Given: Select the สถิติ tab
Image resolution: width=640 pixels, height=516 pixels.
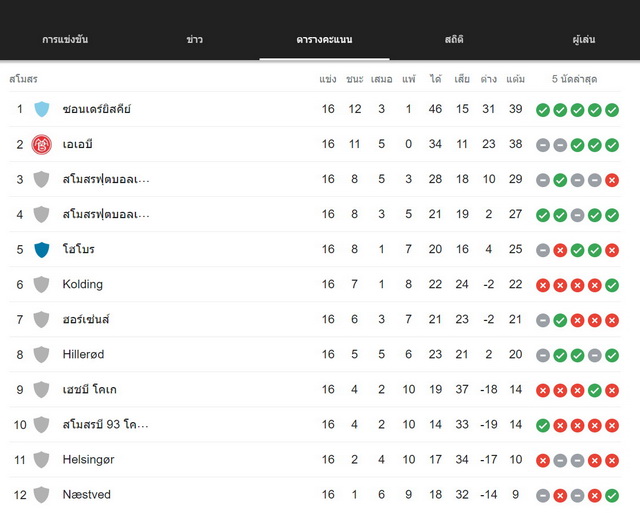Looking at the screenshot, I should tap(454, 40).
